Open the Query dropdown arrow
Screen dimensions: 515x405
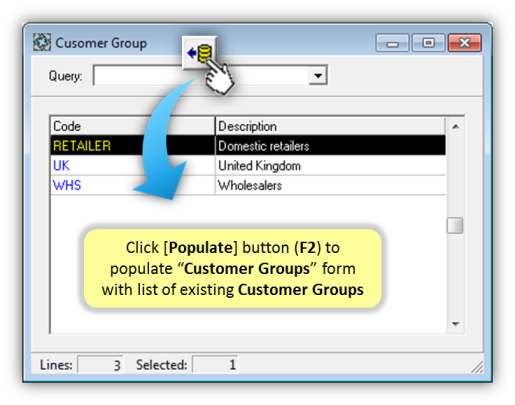tap(318, 75)
